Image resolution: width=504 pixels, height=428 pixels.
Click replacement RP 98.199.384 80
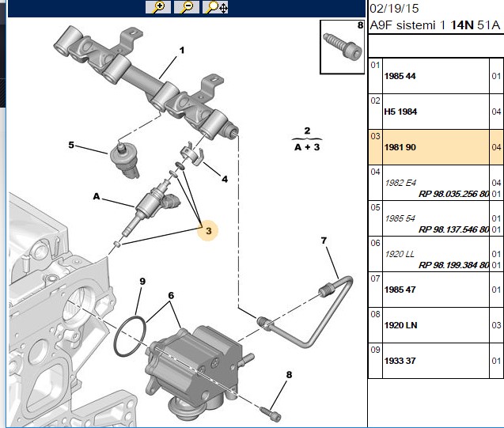(x=453, y=265)
